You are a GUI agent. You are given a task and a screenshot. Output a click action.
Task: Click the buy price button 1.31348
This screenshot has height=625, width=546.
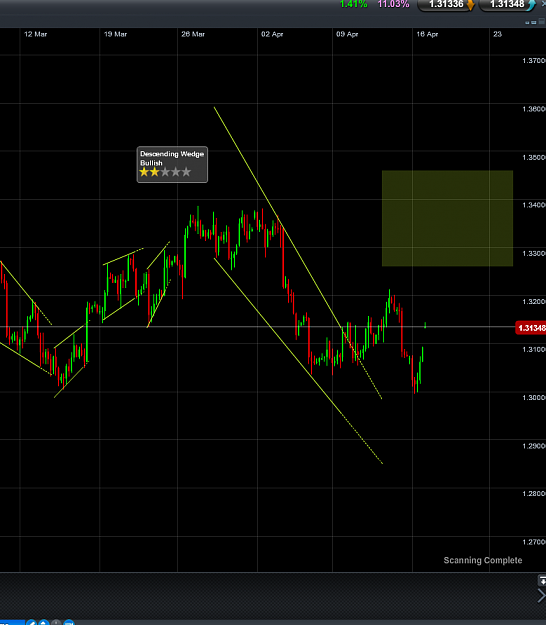508,4
